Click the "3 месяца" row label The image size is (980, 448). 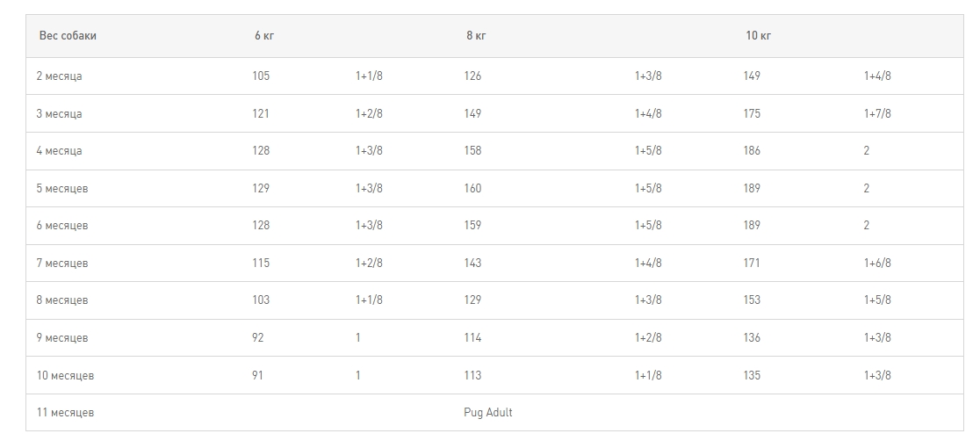59,114
